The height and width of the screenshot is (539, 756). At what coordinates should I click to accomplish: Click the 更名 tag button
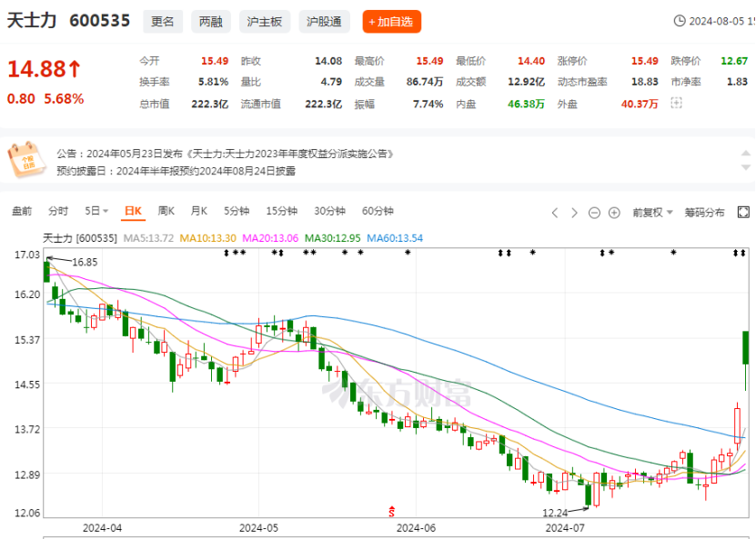[163, 22]
